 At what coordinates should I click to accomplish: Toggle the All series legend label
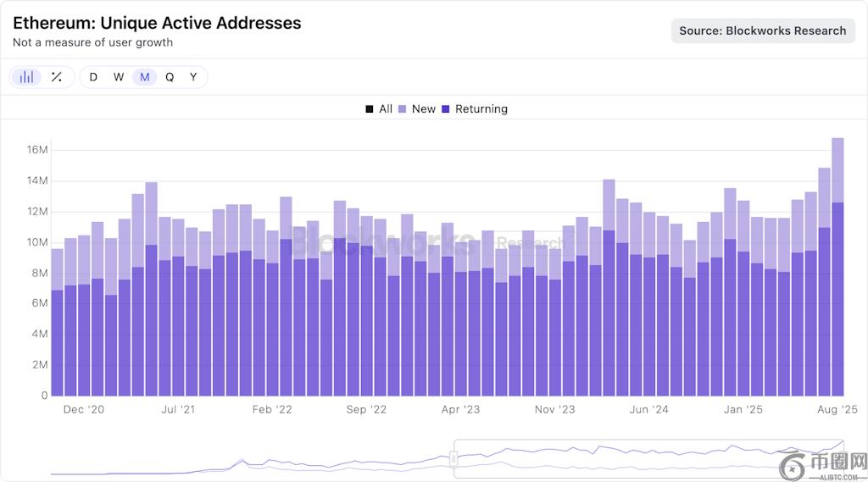[x=386, y=109]
